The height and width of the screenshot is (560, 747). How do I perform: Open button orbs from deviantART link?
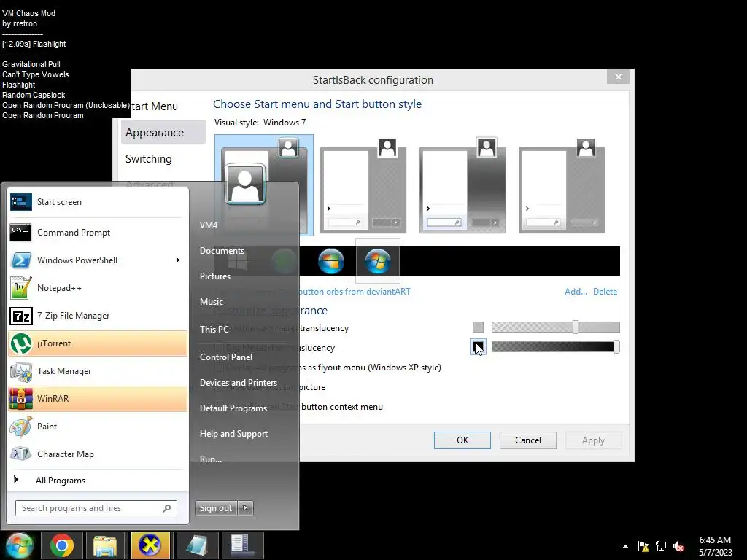point(355,292)
